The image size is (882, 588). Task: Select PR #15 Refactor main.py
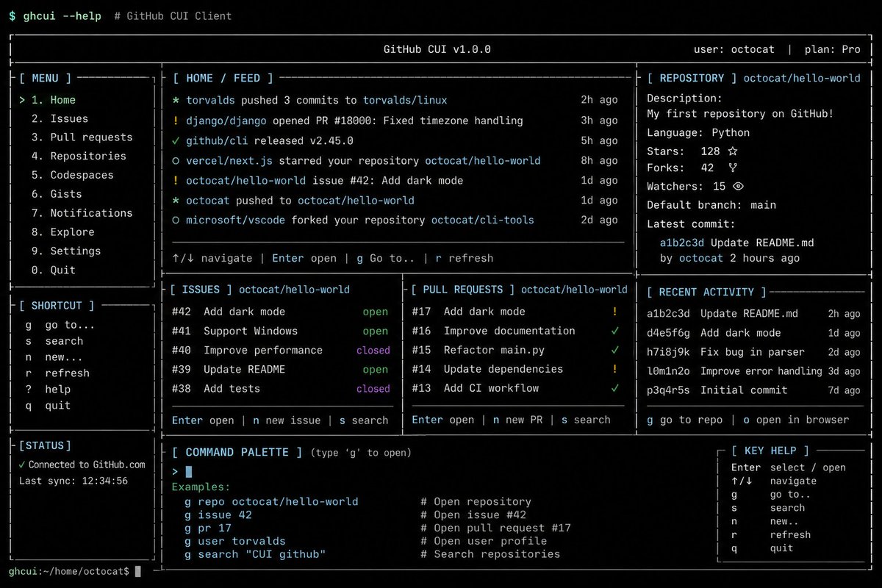pyautogui.click(x=515, y=350)
